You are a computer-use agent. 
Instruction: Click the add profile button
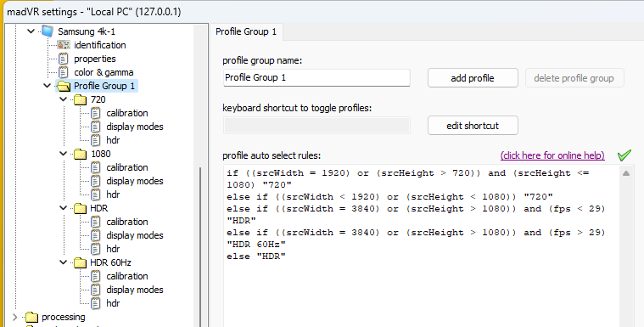[473, 78]
